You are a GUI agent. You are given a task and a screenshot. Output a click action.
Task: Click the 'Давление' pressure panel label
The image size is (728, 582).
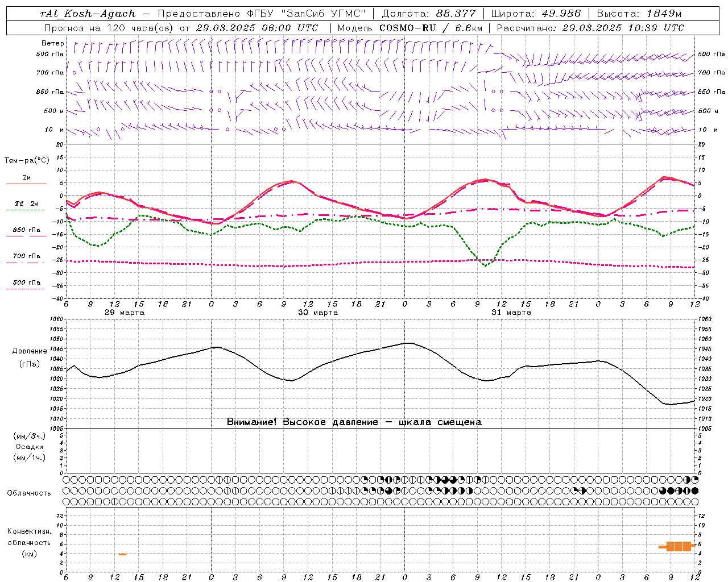[30, 351]
